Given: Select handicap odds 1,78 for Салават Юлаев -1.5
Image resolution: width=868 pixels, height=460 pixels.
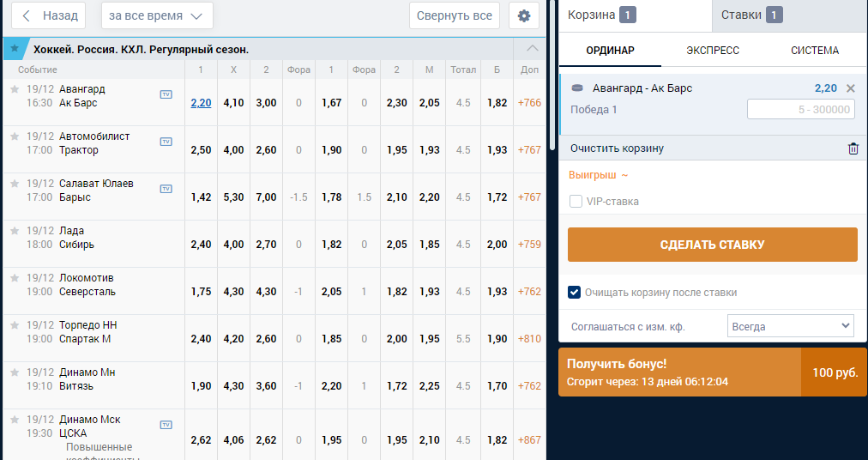Looking at the screenshot, I should pyautogui.click(x=332, y=197).
